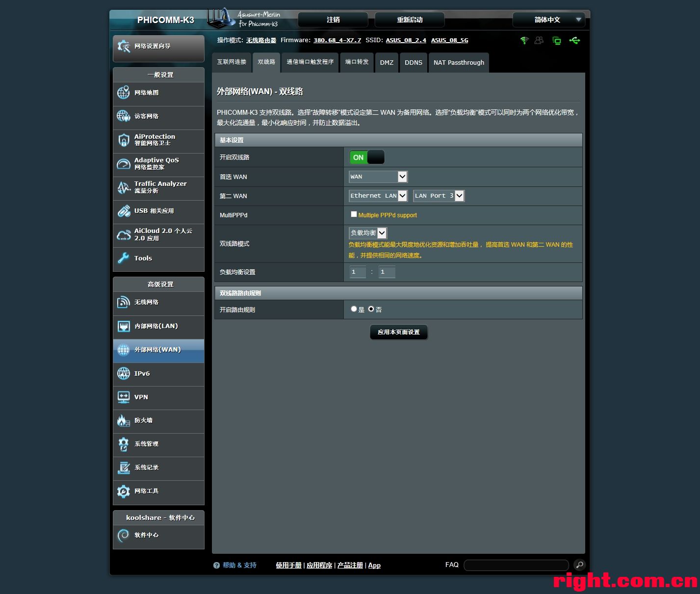Switch to 通信端口触发程序 tab
This screenshot has height=594, width=700.
(x=310, y=62)
